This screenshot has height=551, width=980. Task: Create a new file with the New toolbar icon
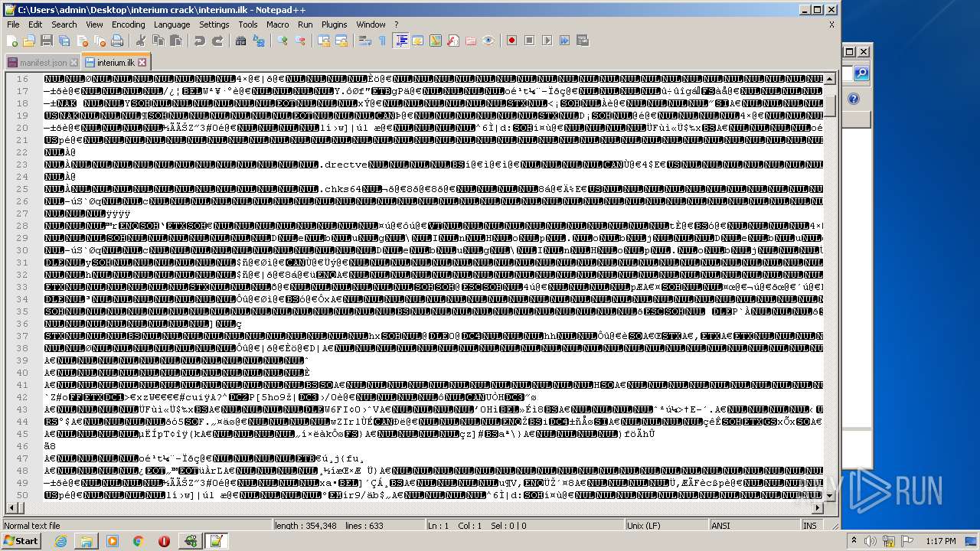pos(12,41)
